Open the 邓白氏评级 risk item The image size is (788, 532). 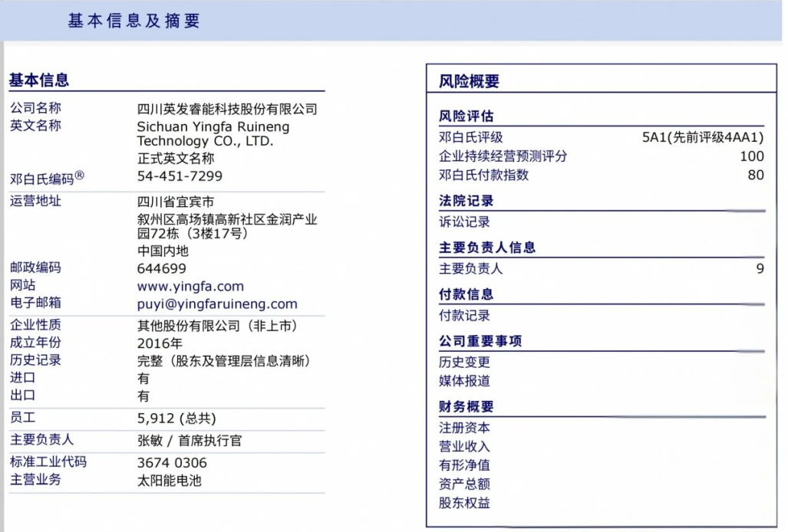point(471,137)
